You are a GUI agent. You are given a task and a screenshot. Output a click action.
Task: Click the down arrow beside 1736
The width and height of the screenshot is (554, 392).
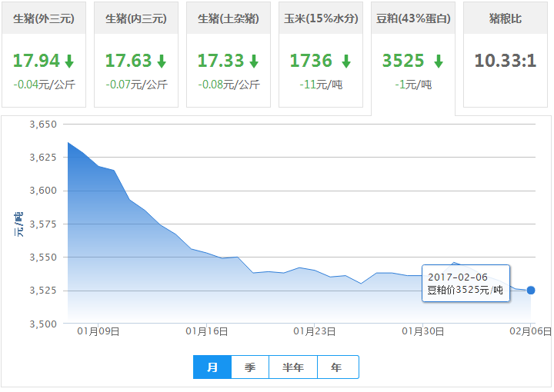346,61
